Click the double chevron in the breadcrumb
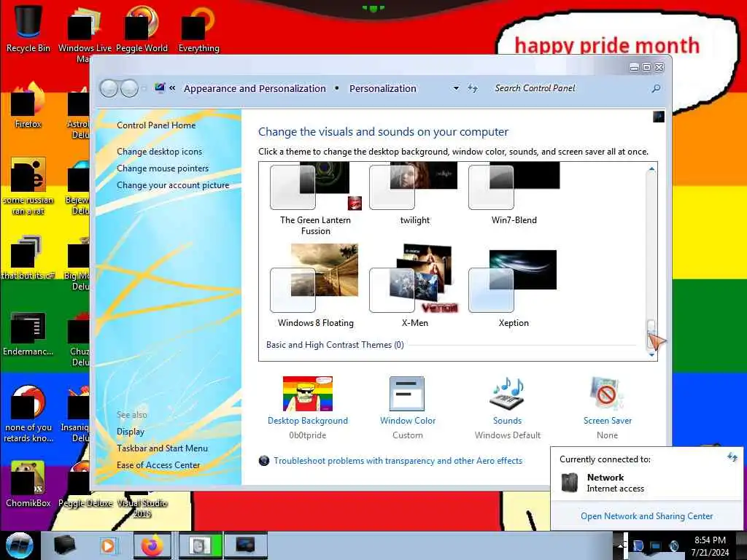The width and height of the screenshot is (747, 560). click(x=172, y=88)
